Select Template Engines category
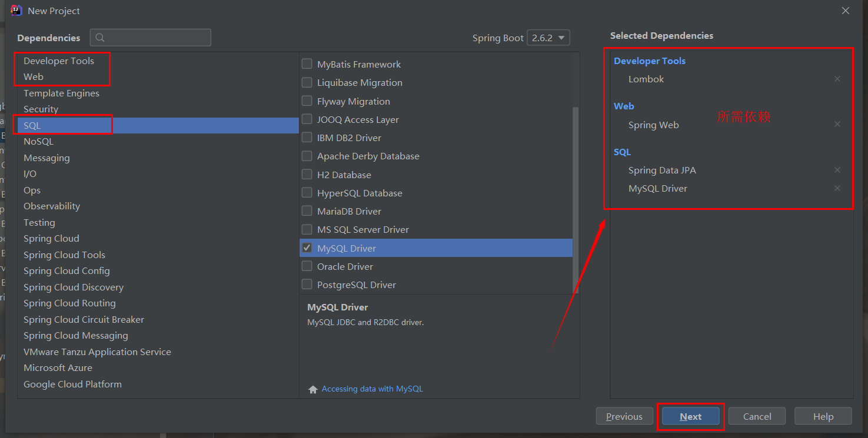The width and height of the screenshot is (868, 438). [158, 93]
